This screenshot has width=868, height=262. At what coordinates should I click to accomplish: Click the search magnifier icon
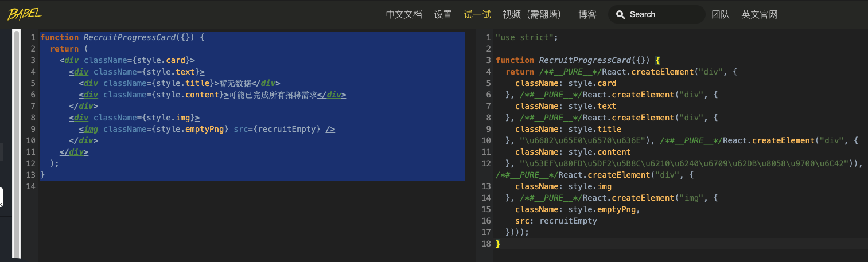[620, 14]
